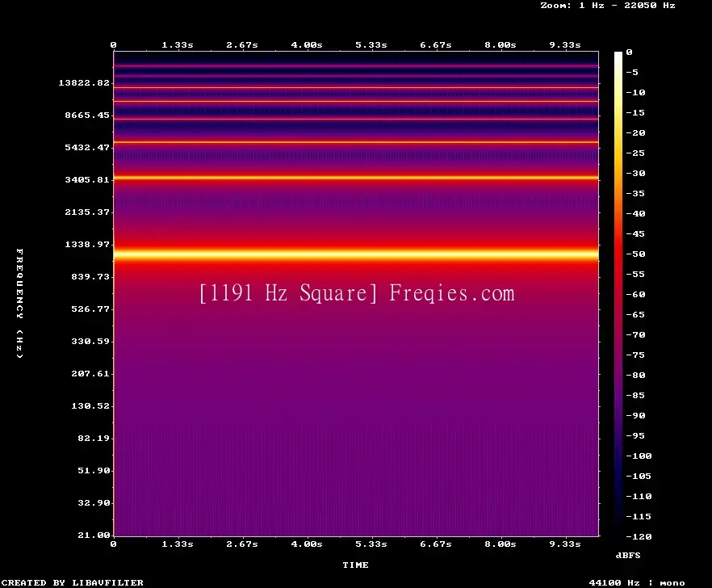The height and width of the screenshot is (588, 712).
Task: Click the "-20" dBFS scale label
Action: pos(635,132)
